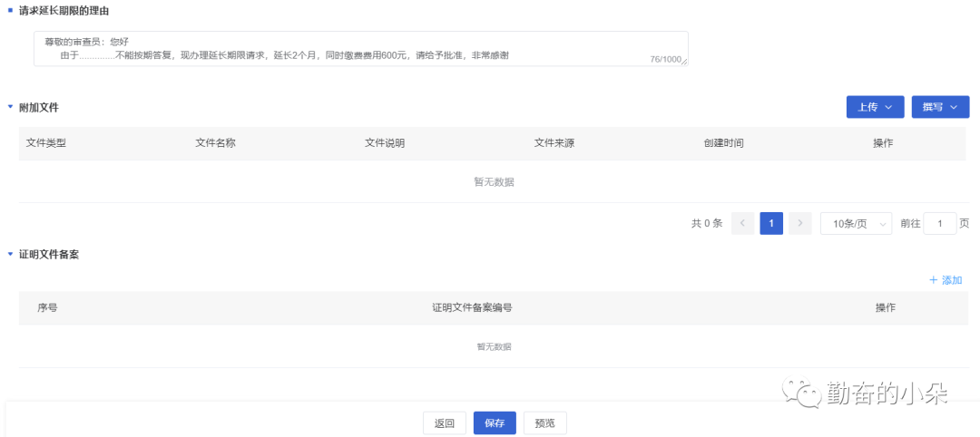980x437 pixels.
Task: Open the 撰写 compose dropdown button
Action: pos(940,107)
